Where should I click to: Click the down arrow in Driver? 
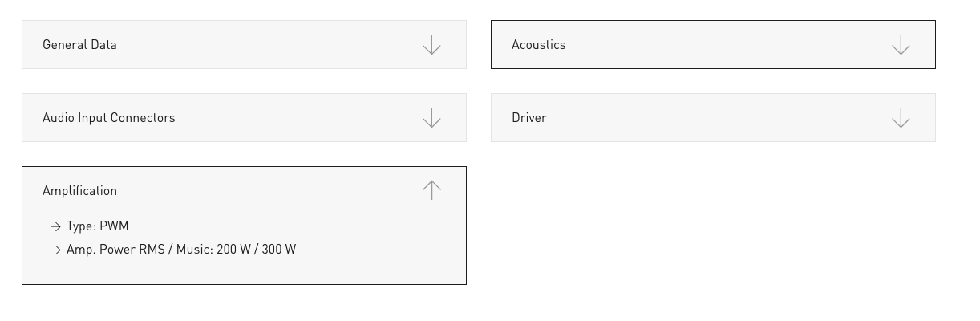[901, 118]
